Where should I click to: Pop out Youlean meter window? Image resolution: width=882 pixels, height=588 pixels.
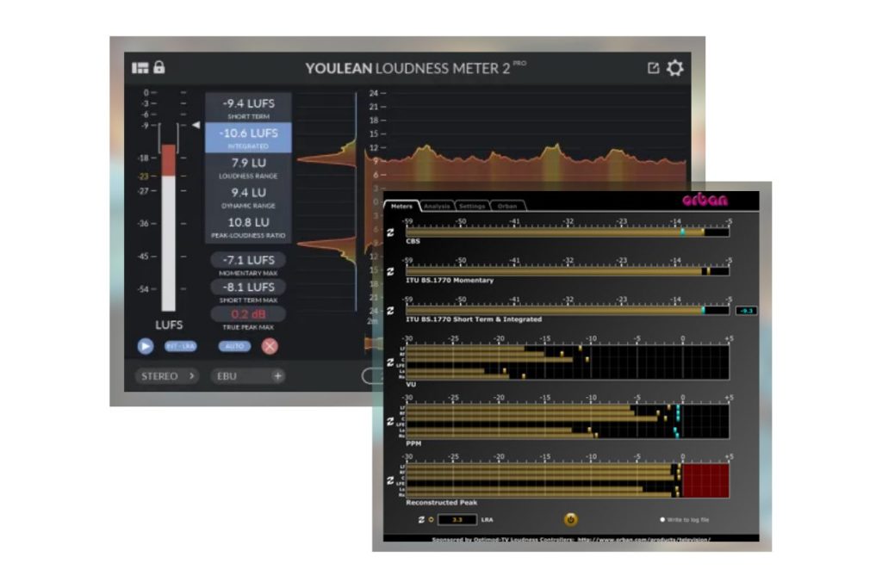click(653, 68)
